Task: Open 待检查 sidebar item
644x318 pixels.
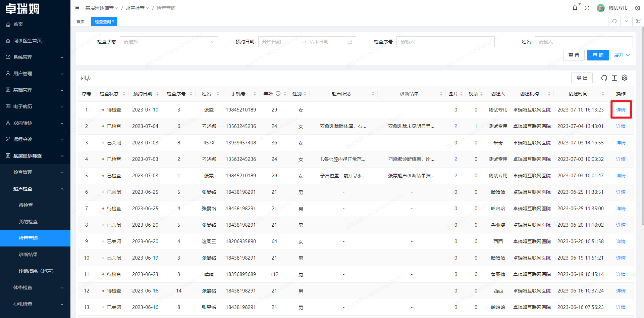Action: pyautogui.click(x=35, y=205)
